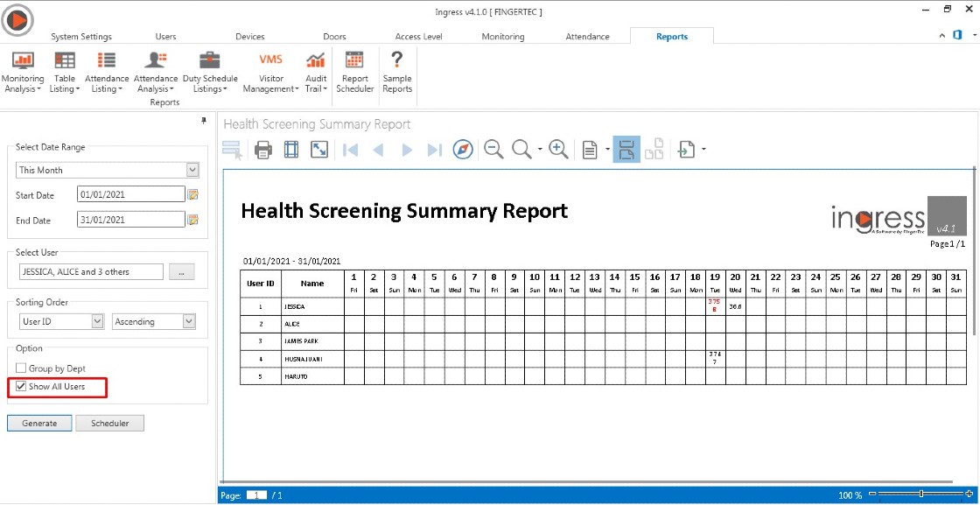The height and width of the screenshot is (505, 980).
Task: Click Start Date input field
Action: [131, 194]
